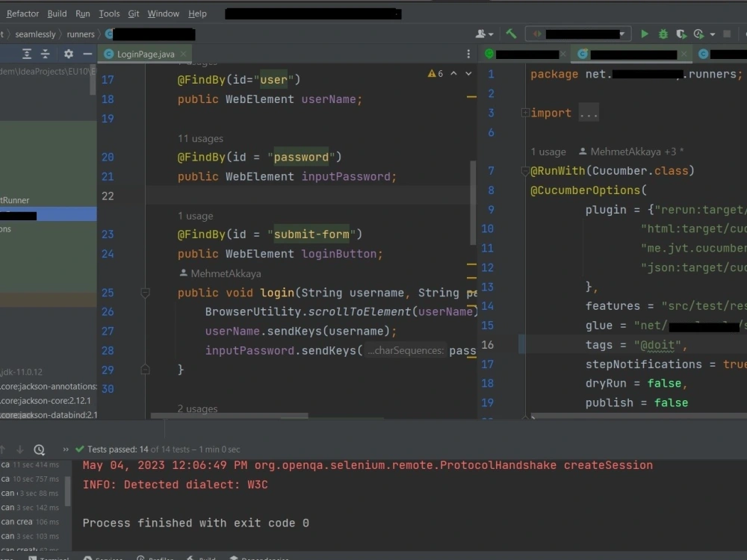This screenshot has width=747, height=560.
Task: Show more test toolbar actions chevrons
Action: pyautogui.click(x=65, y=449)
